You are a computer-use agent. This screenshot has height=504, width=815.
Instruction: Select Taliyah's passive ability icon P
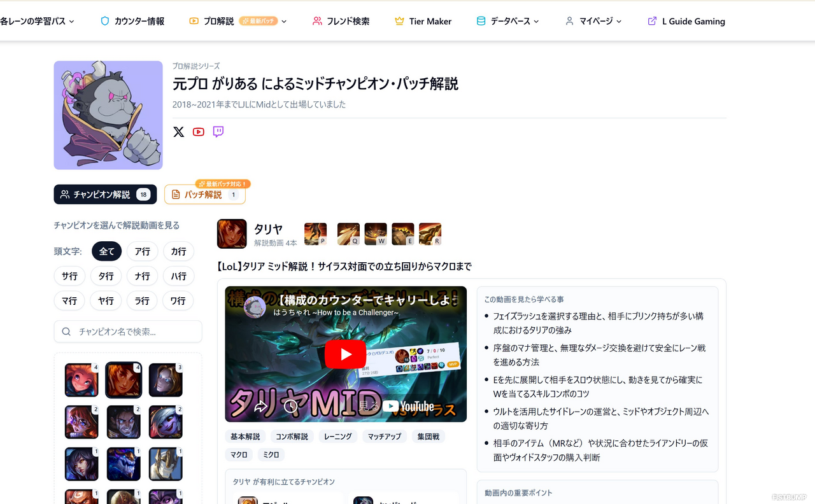pos(315,234)
